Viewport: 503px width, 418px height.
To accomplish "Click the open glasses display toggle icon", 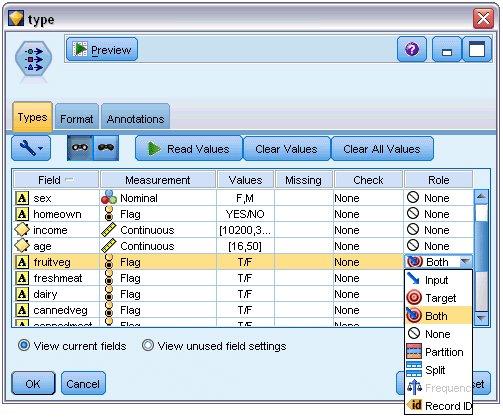I will [80, 148].
